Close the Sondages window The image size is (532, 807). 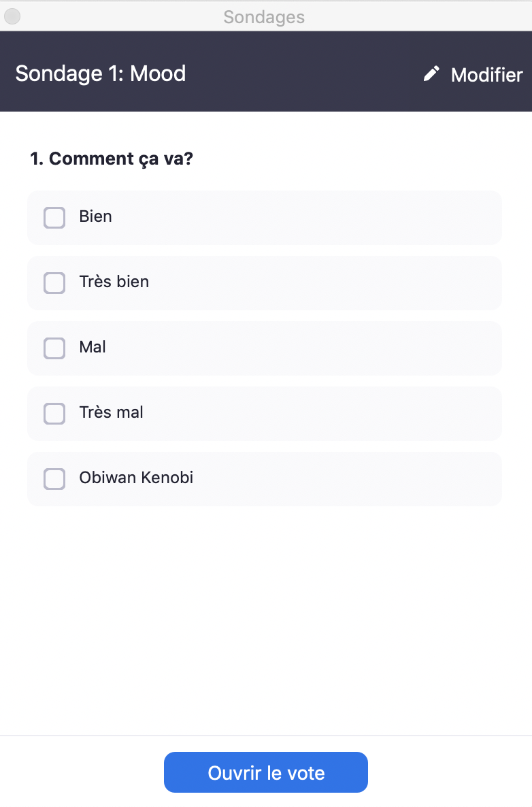[x=12, y=16]
